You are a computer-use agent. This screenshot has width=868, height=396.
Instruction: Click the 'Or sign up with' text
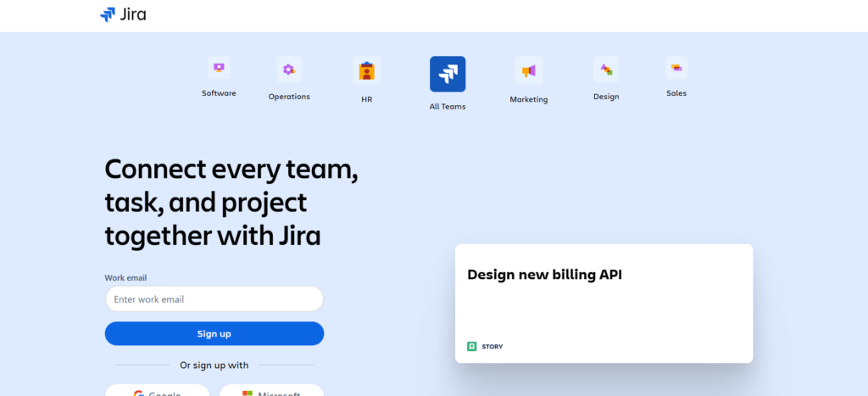(x=214, y=365)
